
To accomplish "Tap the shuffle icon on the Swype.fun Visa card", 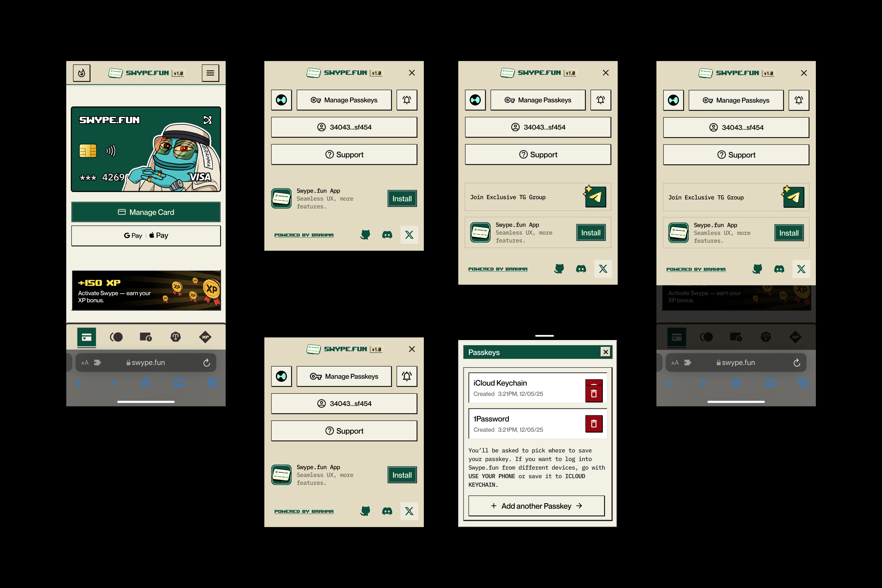I will coord(207,120).
